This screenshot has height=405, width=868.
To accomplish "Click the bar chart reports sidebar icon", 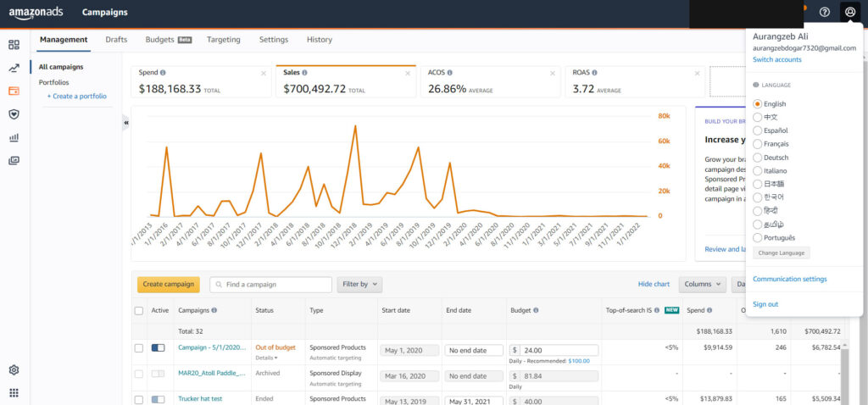I will [14, 137].
